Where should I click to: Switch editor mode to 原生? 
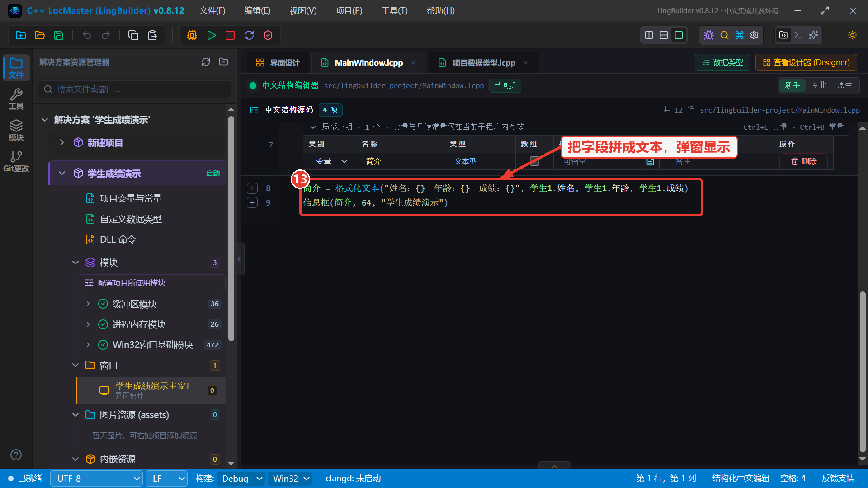click(x=845, y=85)
